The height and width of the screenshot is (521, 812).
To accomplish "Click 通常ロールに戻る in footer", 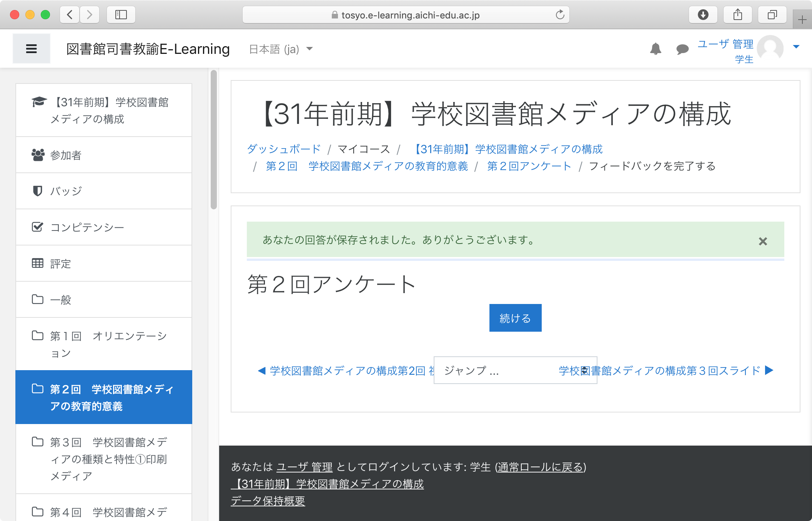I will tap(541, 467).
